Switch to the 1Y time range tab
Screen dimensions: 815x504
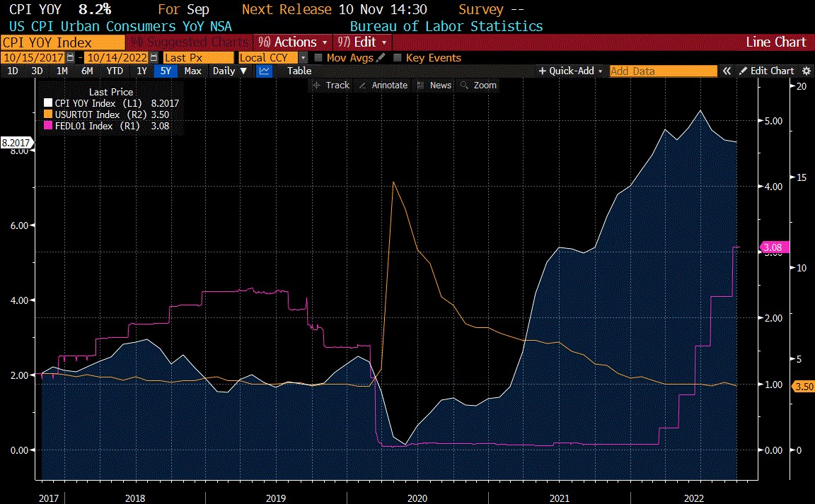click(142, 71)
